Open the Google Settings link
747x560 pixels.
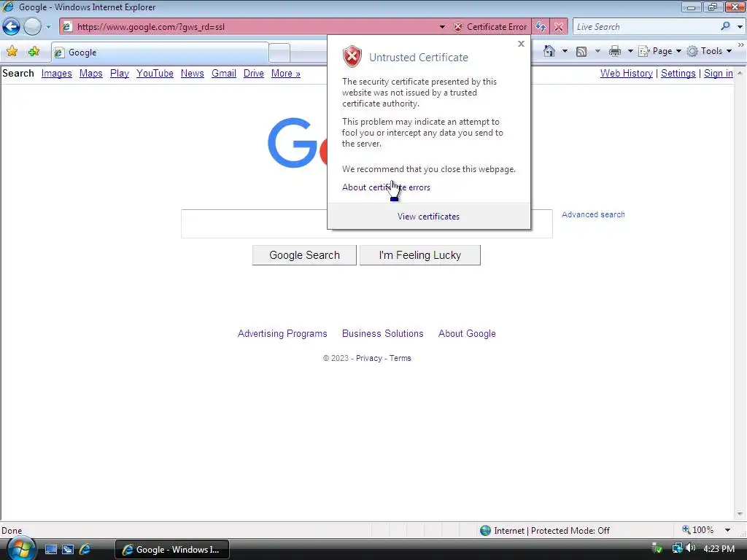pos(678,74)
